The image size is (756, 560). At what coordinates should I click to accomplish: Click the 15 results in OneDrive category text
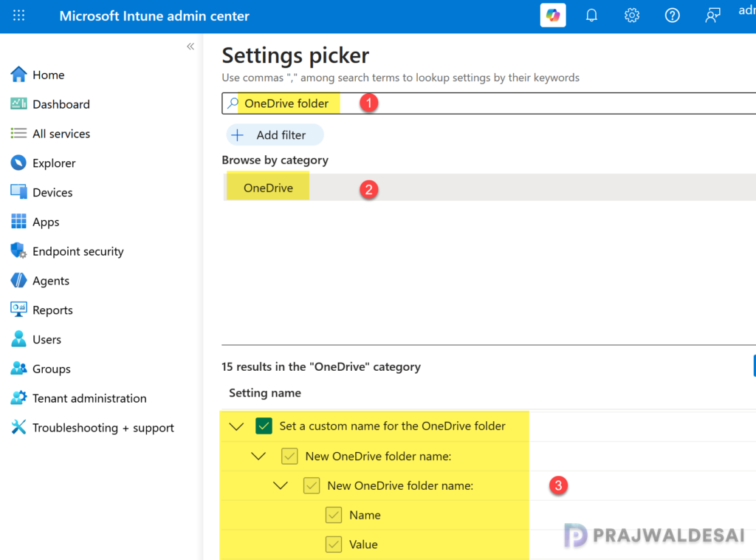(x=321, y=366)
